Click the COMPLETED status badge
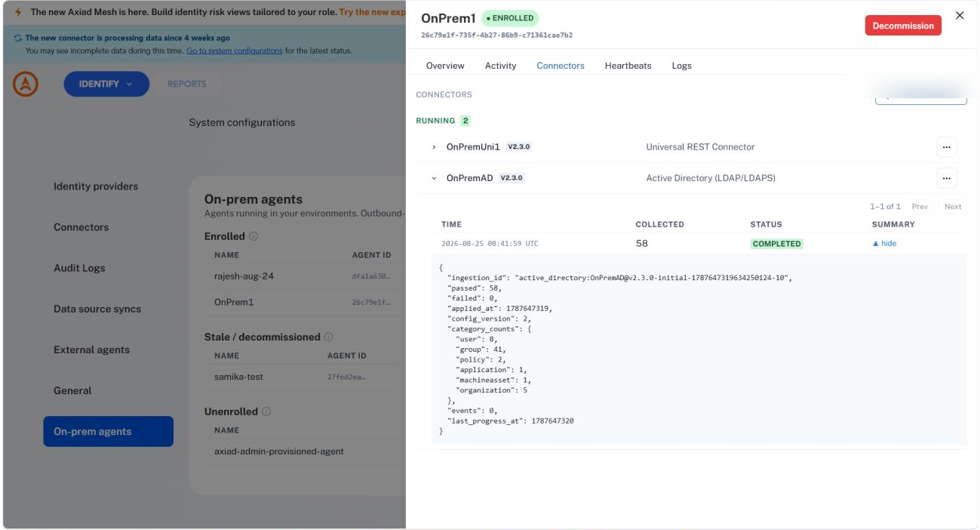This screenshot has width=980, height=530. point(776,244)
